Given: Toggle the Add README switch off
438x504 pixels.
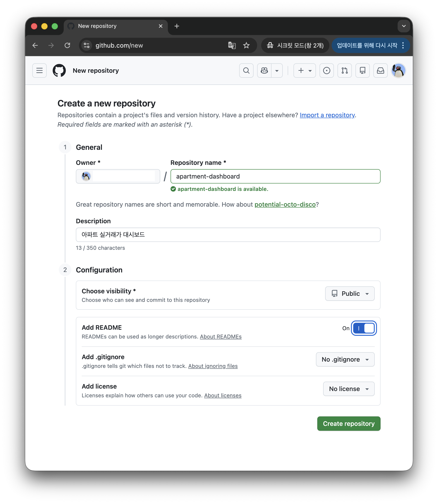Looking at the screenshot, I should pyautogui.click(x=364, y=328).
